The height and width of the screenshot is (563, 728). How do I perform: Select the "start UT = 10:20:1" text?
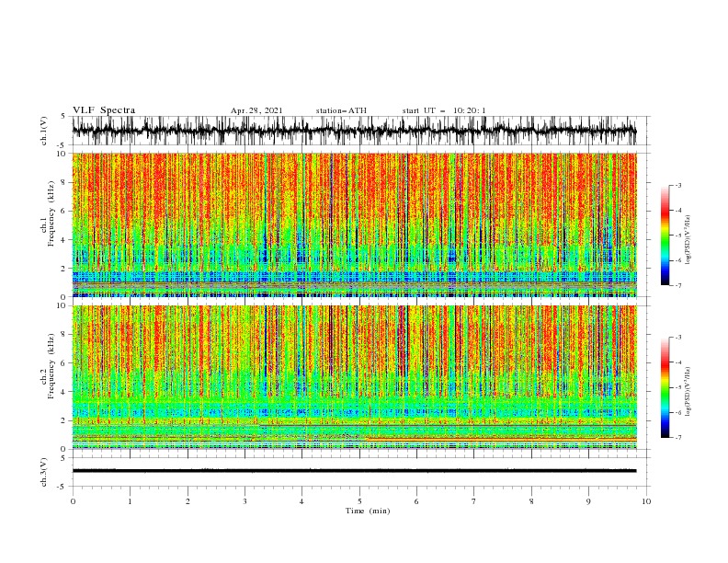click(444, 110)
